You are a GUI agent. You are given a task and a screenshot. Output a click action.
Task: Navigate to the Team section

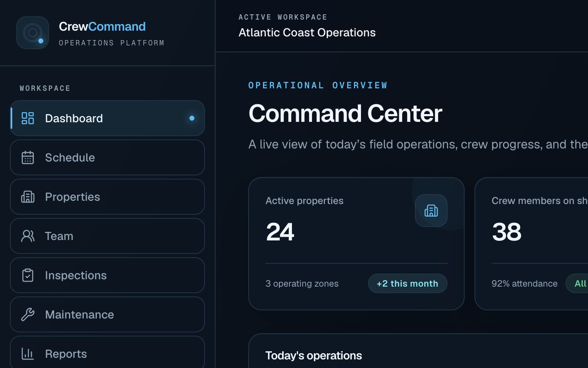tap(107, 236)
